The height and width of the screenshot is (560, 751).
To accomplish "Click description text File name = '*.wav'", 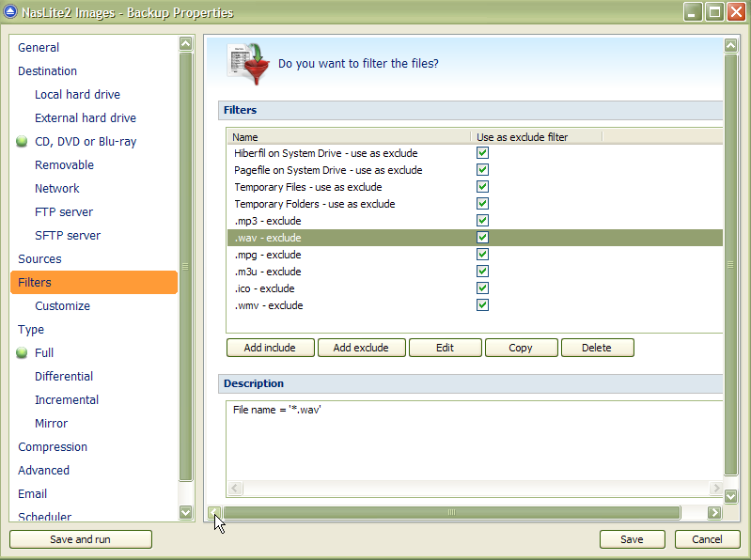I will 277,410.
